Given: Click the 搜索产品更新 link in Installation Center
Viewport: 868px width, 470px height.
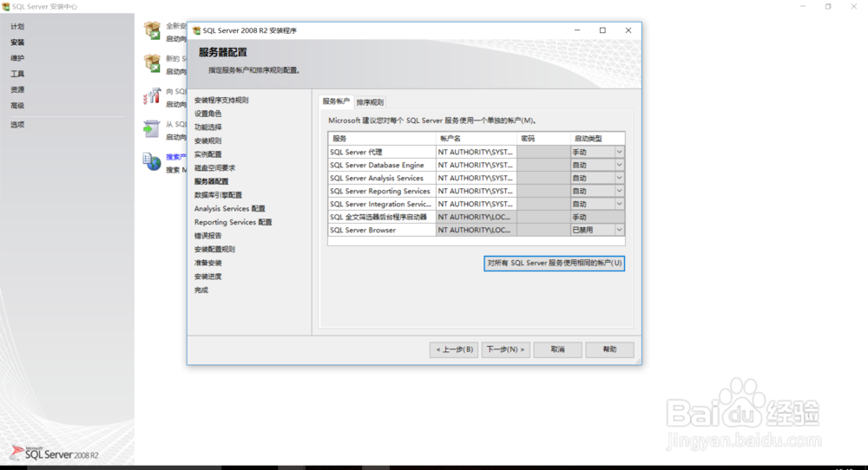Looking at the screenshot, I should point(176,157).
